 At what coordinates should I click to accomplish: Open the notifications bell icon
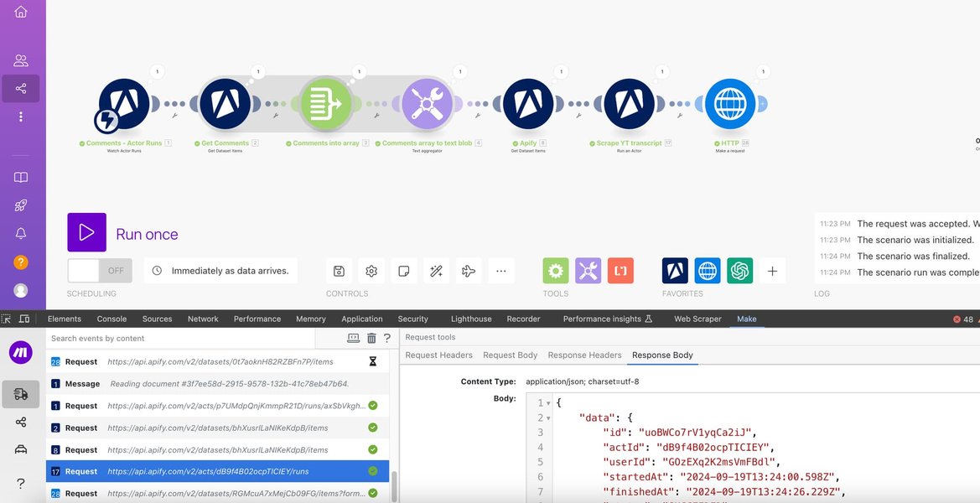(x=21, y=233)
